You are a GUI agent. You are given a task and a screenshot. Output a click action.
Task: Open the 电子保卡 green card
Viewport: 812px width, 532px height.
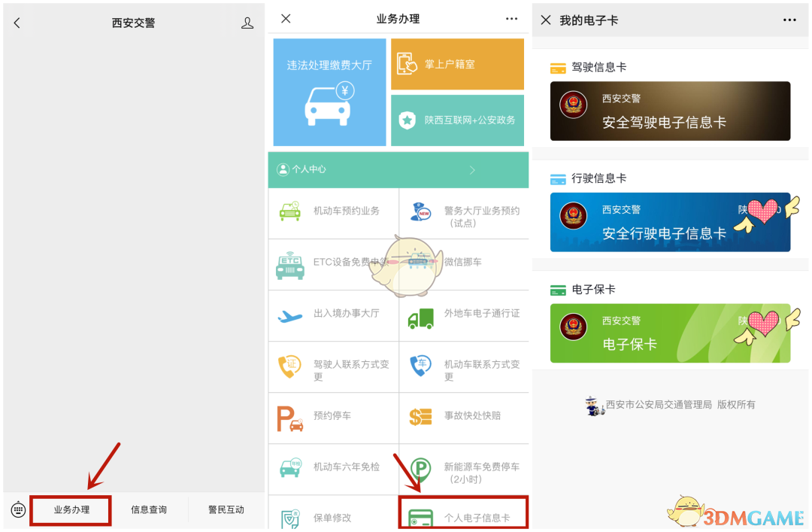click(670, 333)
